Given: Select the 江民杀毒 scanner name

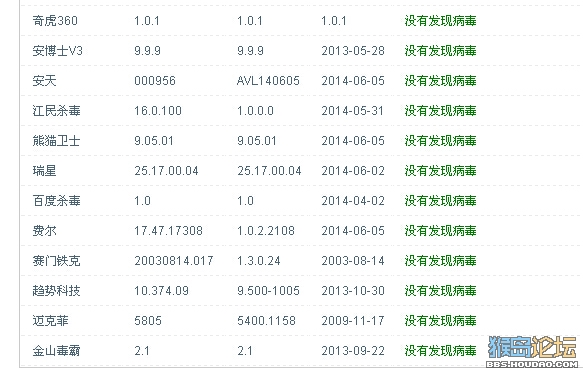Looking at the screenshot, I should [56, 111].
